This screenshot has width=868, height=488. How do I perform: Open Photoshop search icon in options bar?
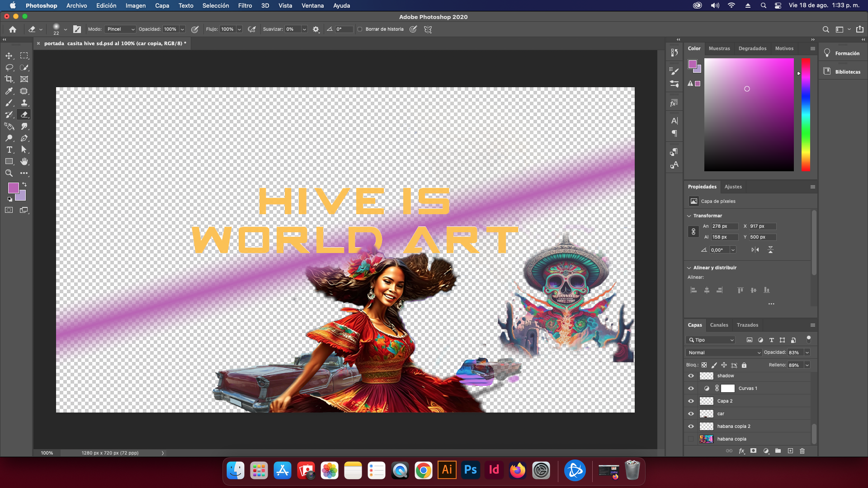pos(826,29)
